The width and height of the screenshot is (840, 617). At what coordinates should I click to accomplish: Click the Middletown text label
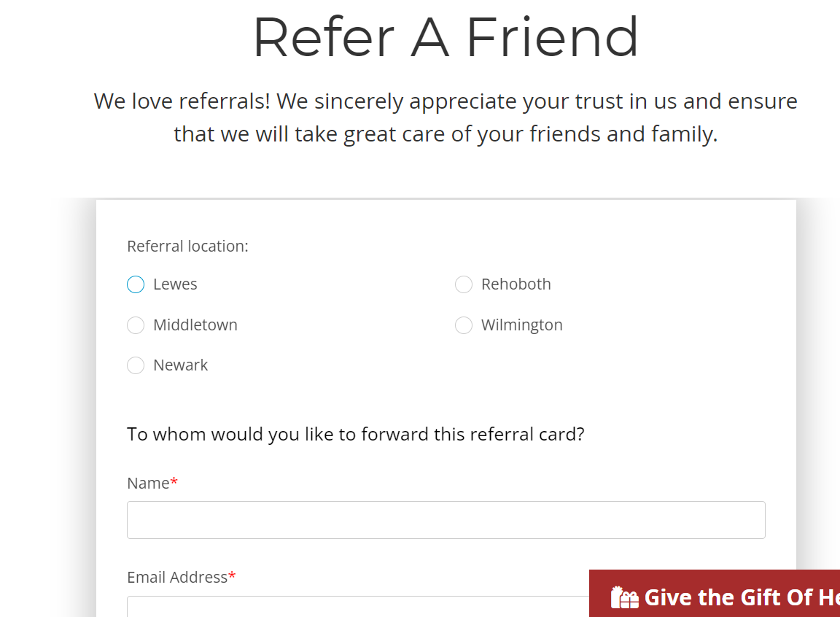195,325
